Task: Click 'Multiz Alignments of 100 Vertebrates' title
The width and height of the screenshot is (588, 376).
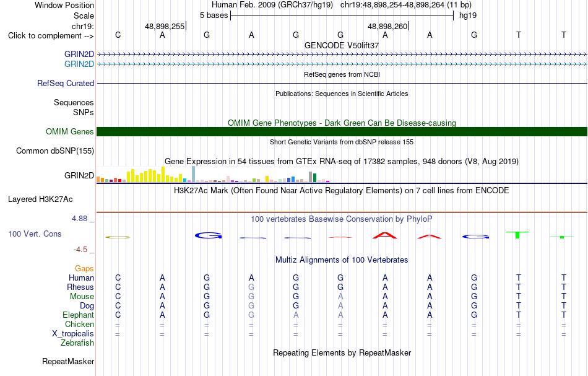Action: tap(342, 260)
